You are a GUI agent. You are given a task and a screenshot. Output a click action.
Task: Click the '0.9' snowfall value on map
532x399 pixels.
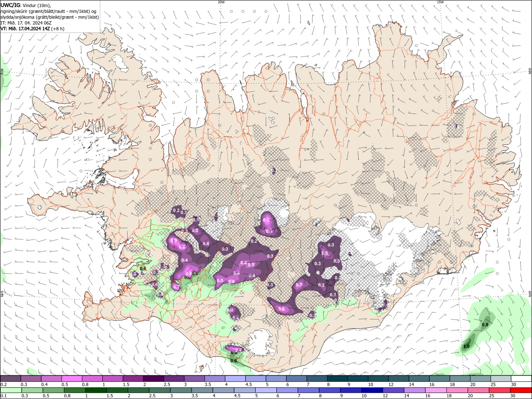coord(174,241)
